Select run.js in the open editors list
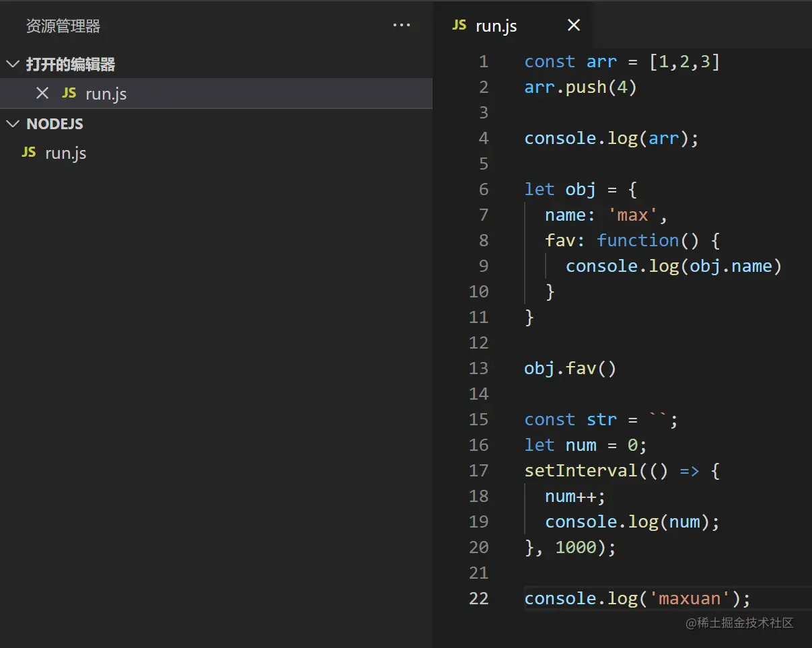The height and width of the screenshot is (648, 812). tap(216, 94)
